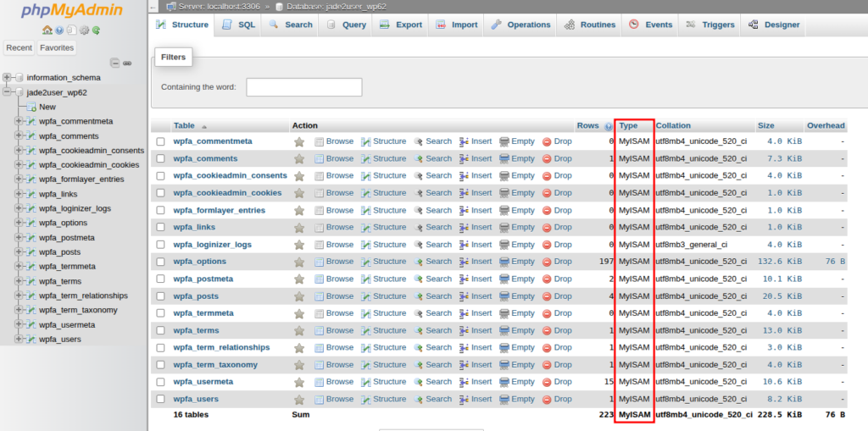Click the red Drop icon for wpfa_usermeta
Image resolution: width=868 pixels, height=431 pixels.
[547, 383]
